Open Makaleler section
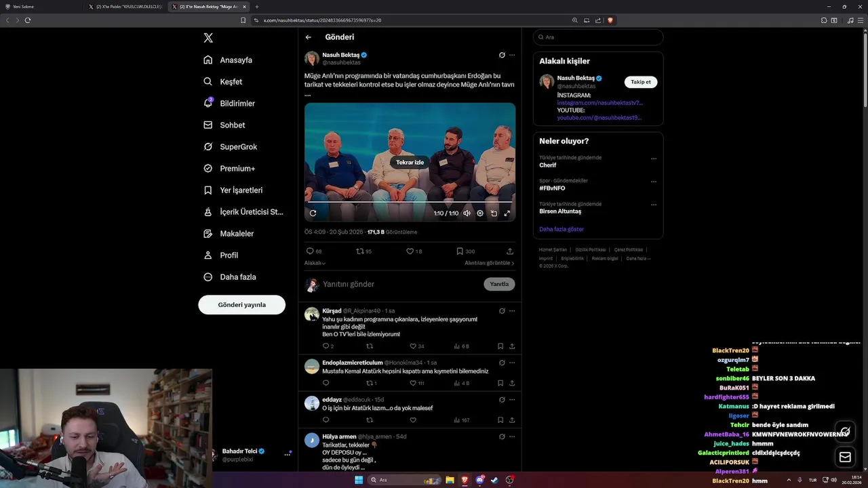Image resolution: width=868 pixels, height=488 pixels. (229, 233)
